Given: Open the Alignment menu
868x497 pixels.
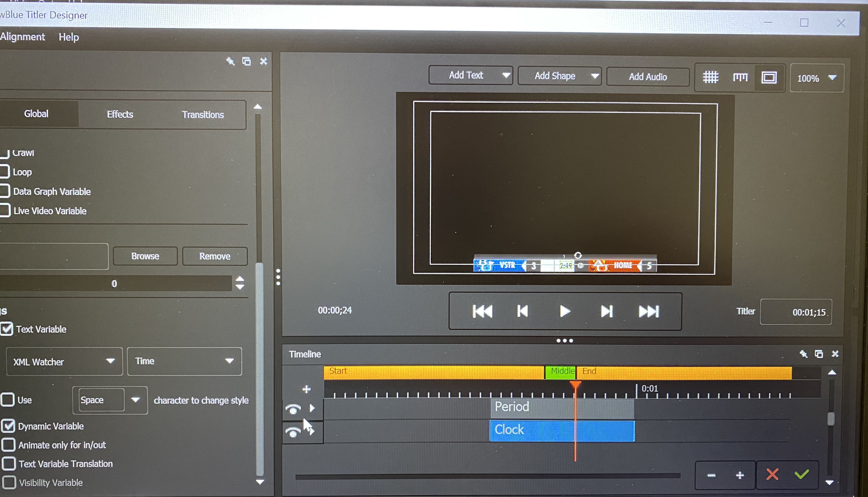Looking at the screenshot, I should [23, 37].
